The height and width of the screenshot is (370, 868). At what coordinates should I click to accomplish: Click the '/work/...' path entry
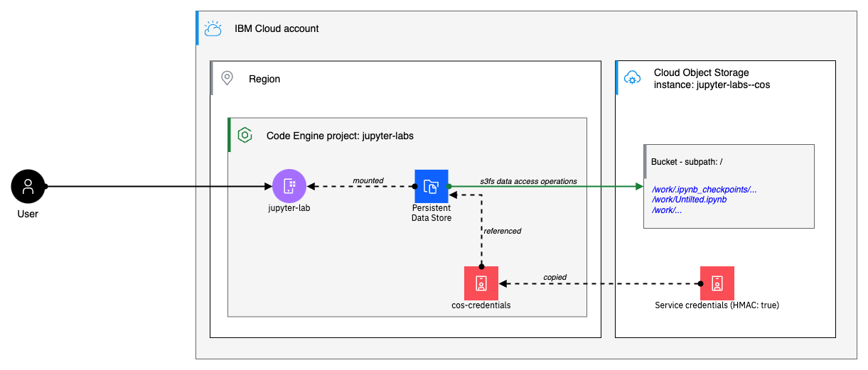(668, 210)
